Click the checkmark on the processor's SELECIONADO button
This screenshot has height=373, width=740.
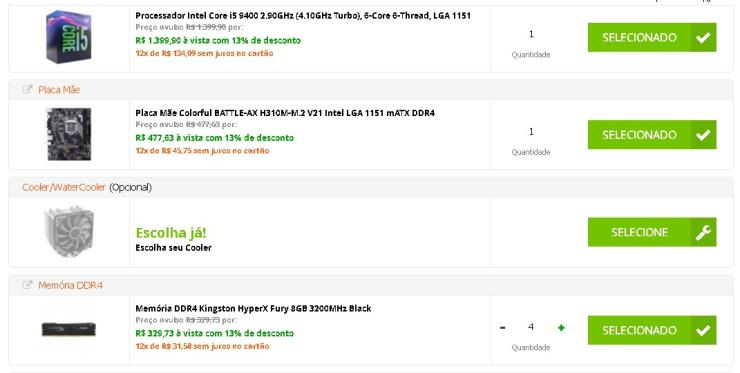[703, 37]
